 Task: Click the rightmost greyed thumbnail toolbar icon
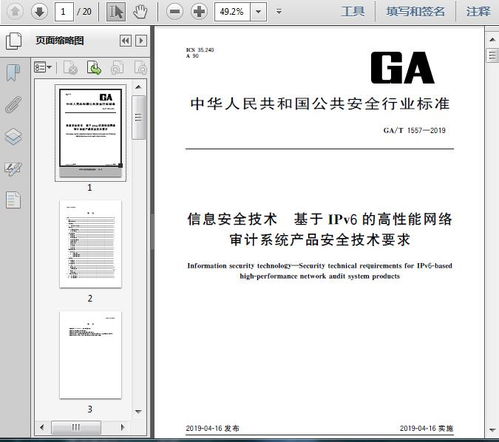(141, 68)
